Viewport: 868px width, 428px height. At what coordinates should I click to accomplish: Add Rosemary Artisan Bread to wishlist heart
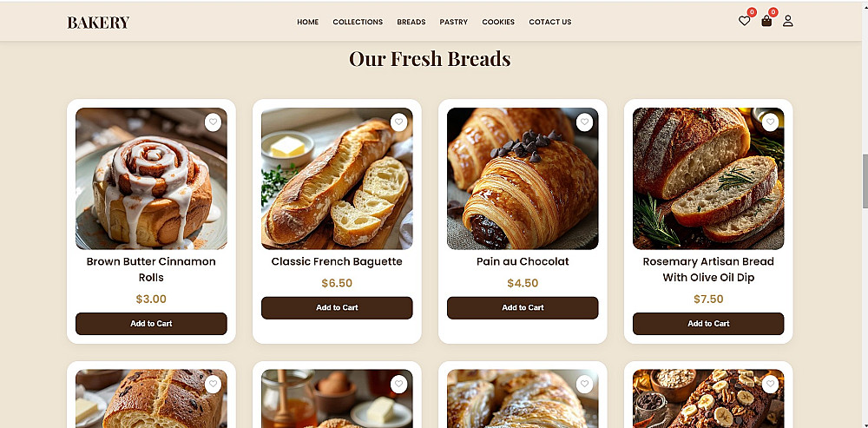[770, 122]
